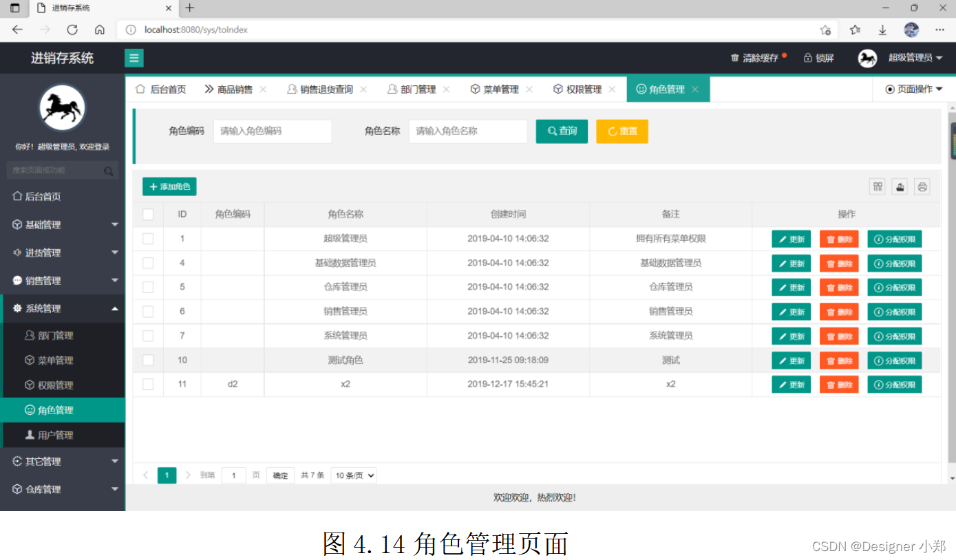Image resolution: width=956 pixels, height=560 pixels.
Task: Click the browser profile avatar icon
Action: coord(911,30)
